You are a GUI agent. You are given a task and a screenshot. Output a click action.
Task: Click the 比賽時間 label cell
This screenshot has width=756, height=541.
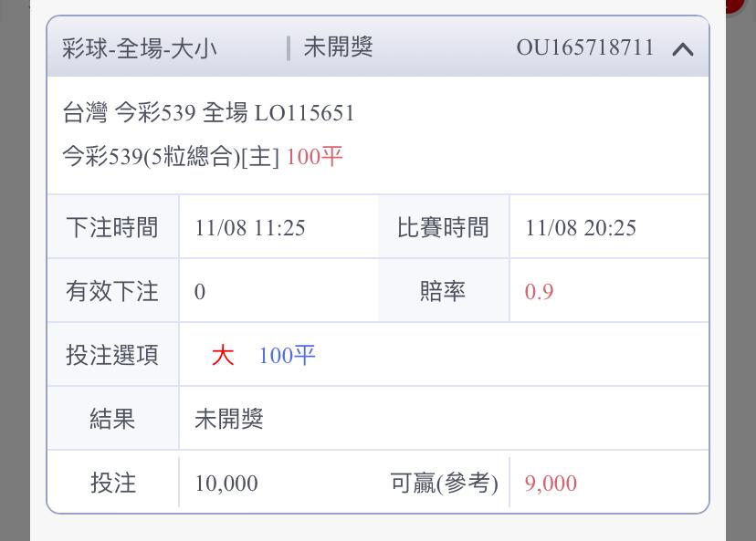[443, 227]
